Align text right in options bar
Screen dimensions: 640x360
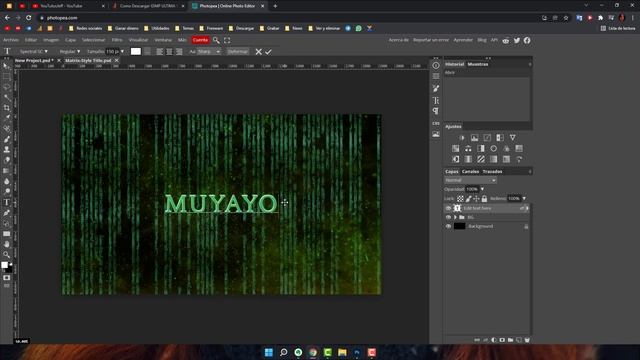[x=179, y=52]
